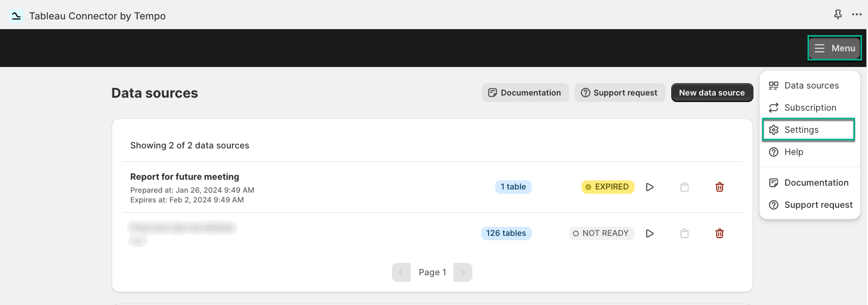Run the Report for future meeting source
868x305 pixels.
coord(650,187)
